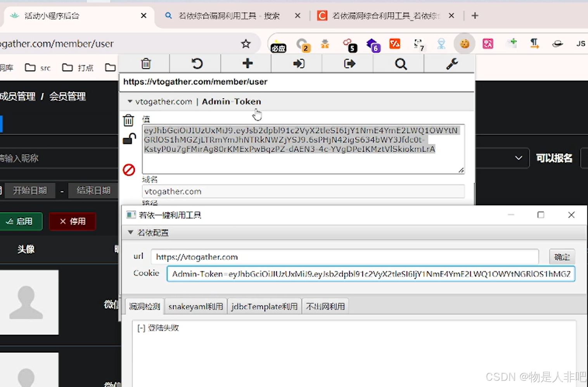The image size is (588, 387).
Task: Add a new cookie with the plus icon
Action: pos(247,63)
